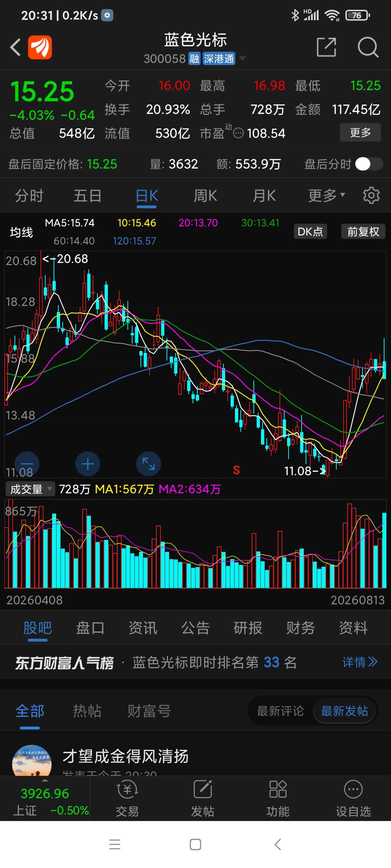Tap 均线 moving average label
391x868 pixels.
(x=21, y=232)
